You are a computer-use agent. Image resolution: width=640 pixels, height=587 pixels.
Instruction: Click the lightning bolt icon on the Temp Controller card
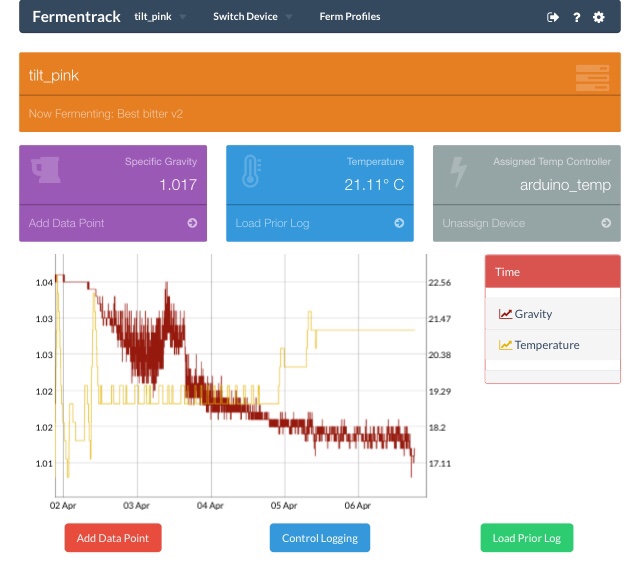click(x=458, y=171)
